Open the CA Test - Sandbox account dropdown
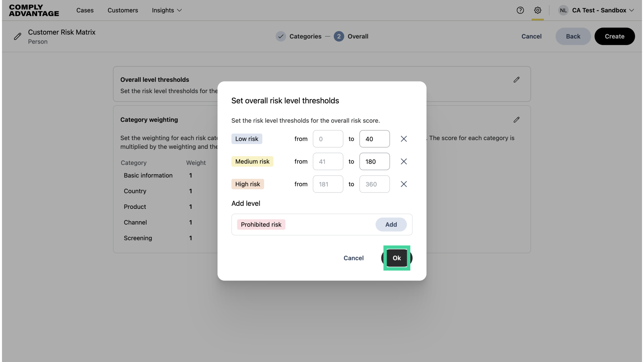 point(599,10)
